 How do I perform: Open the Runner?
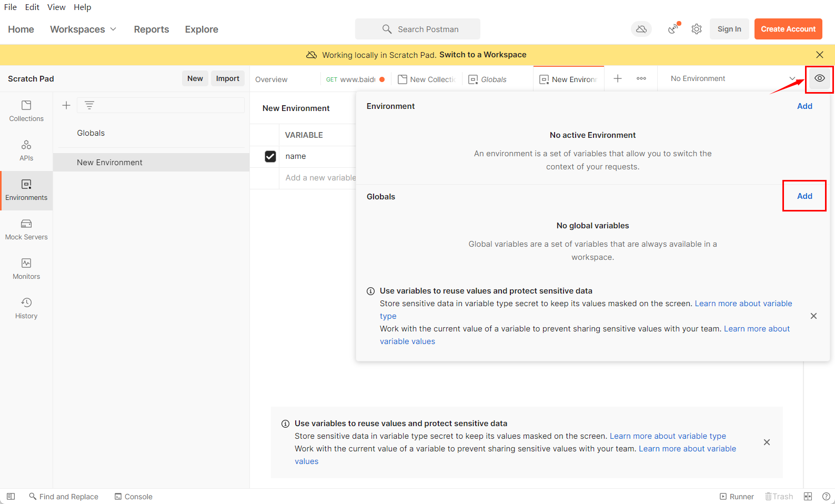coord(737,496)
